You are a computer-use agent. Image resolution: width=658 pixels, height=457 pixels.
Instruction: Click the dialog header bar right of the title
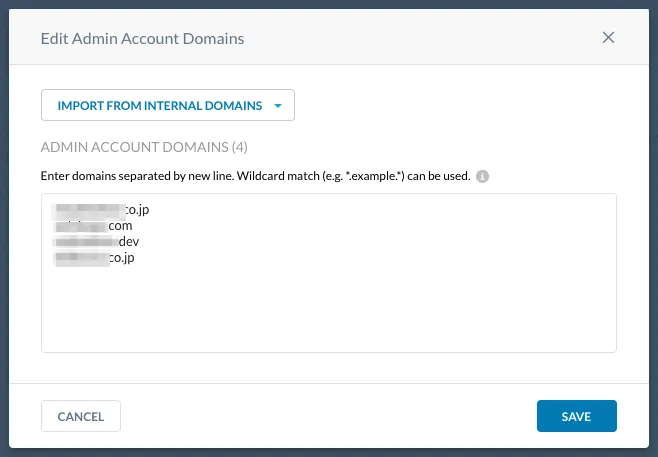click(420, 39)
